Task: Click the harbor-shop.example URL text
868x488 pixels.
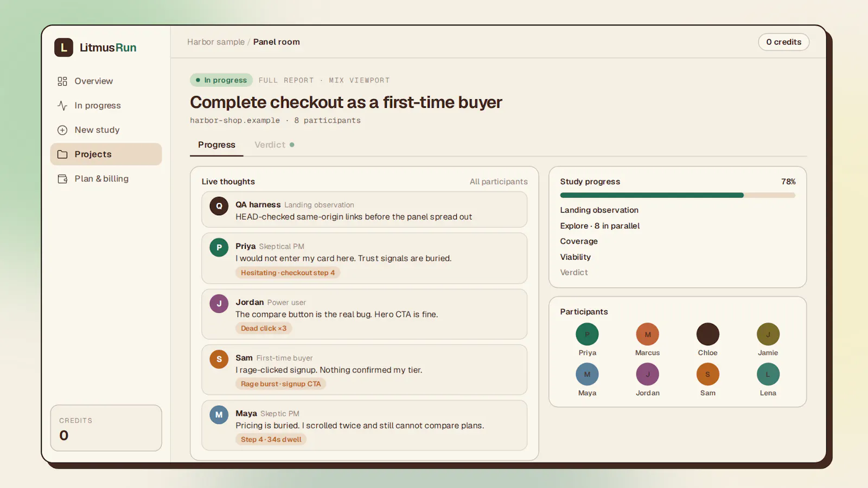Action: (235, 120)
